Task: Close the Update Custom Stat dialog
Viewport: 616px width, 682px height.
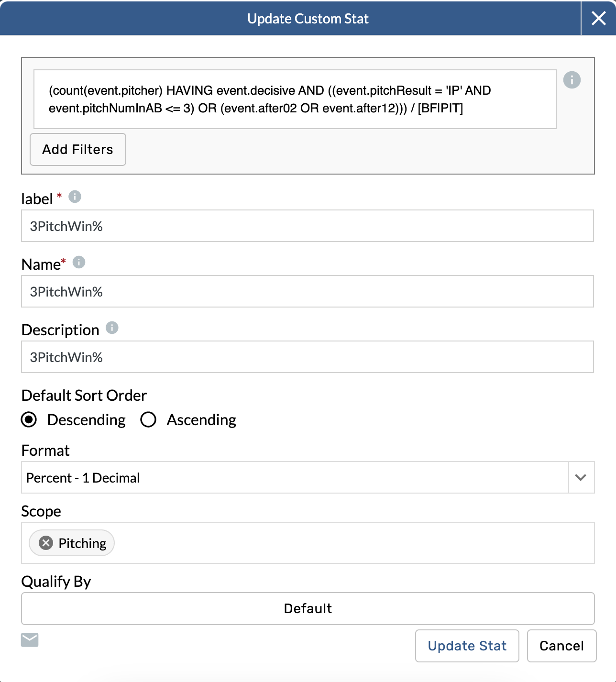Action: (598, 18)
